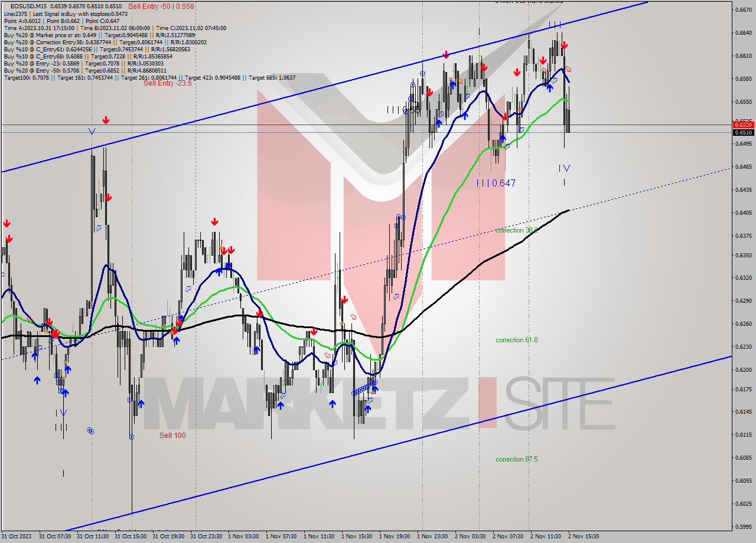The height and width of the screenshot is (543, 756).
Task: Click the dark 0.6510 current price tag
Action: 742,132
